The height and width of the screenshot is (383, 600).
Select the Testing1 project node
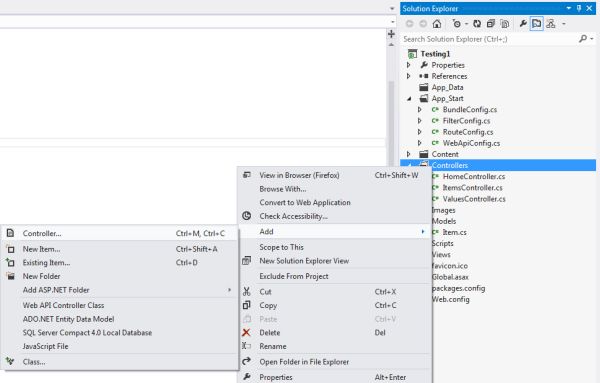435,54
